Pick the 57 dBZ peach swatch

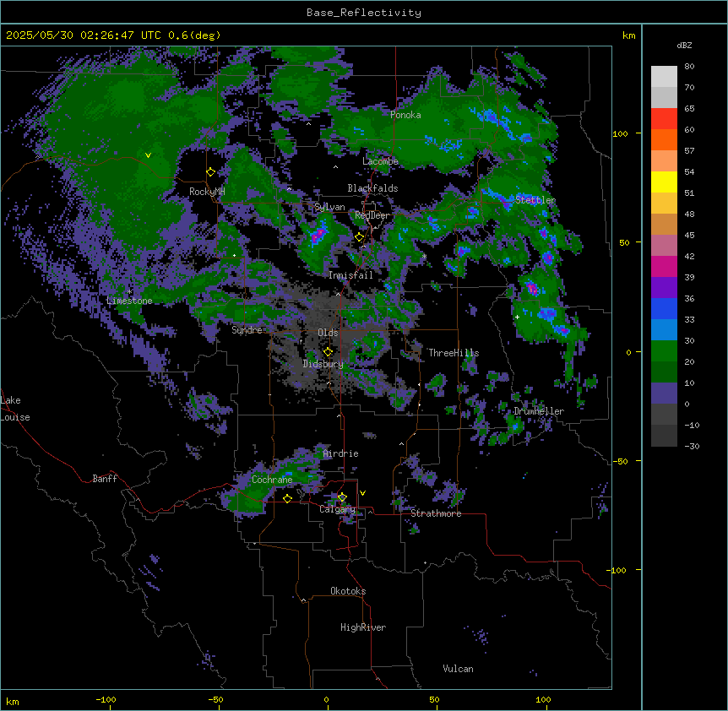[x=664, y=160]
